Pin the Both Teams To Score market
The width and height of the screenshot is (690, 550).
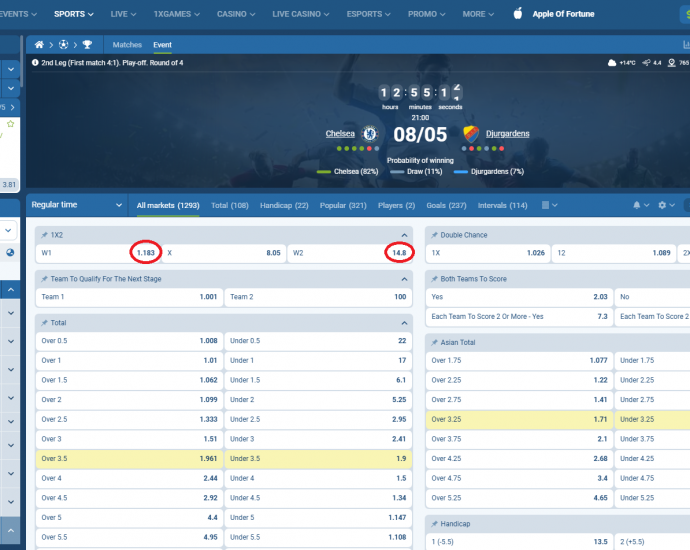(x=434, y=279)
